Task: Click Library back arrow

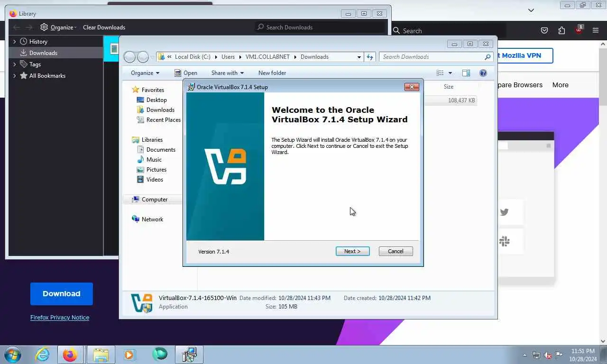Action: (x=17, y=27)
